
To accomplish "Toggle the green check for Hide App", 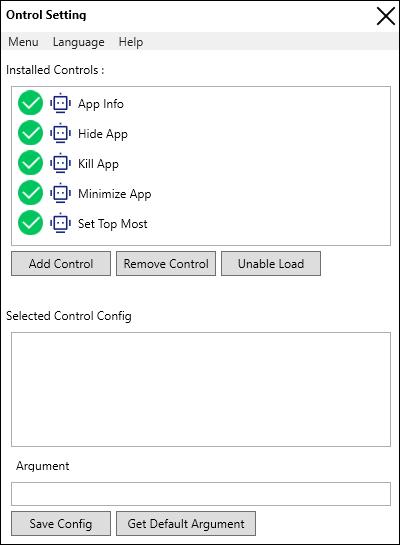I will coord(30,132).
